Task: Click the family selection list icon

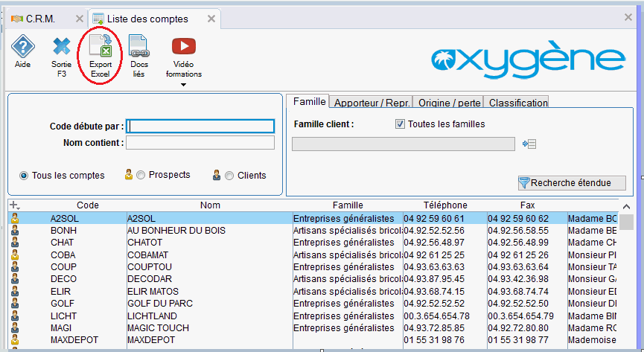Action: point(529,144)
